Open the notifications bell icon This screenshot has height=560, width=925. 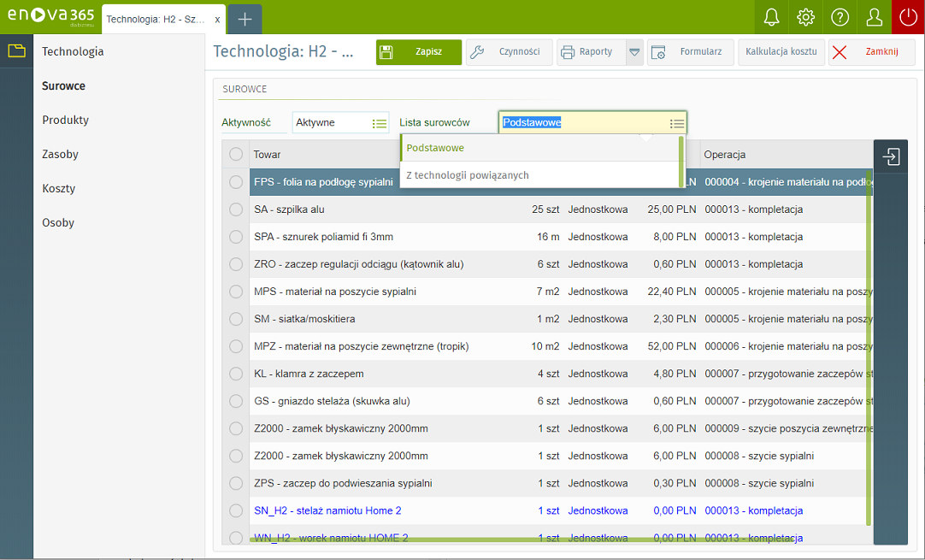(772, 17)
